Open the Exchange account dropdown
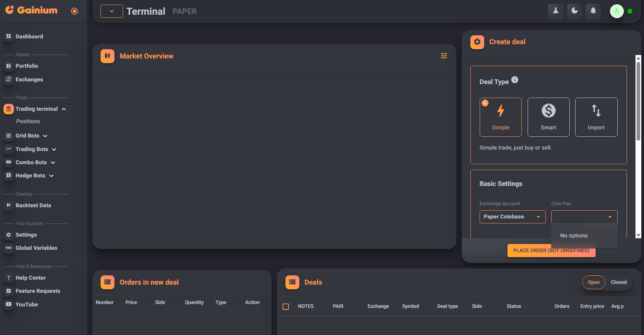Image resolution: width=644 pixels, height=335 pixels. click(512, 217)
